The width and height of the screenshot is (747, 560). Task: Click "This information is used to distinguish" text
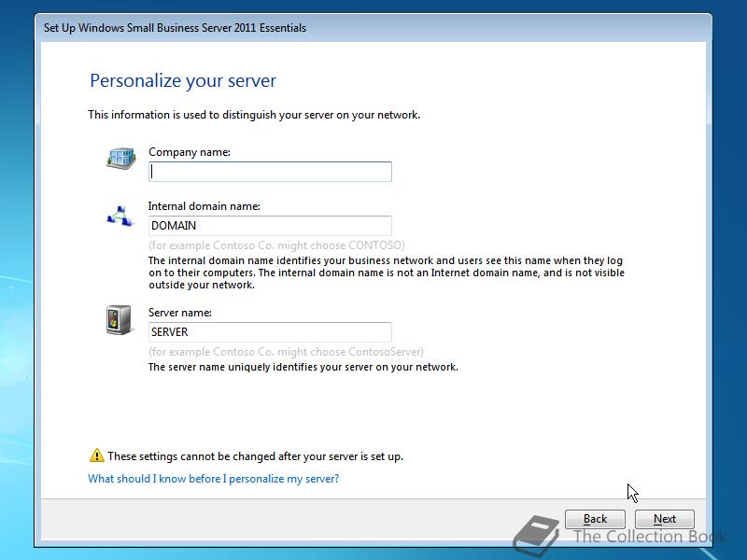coord(254,115)
